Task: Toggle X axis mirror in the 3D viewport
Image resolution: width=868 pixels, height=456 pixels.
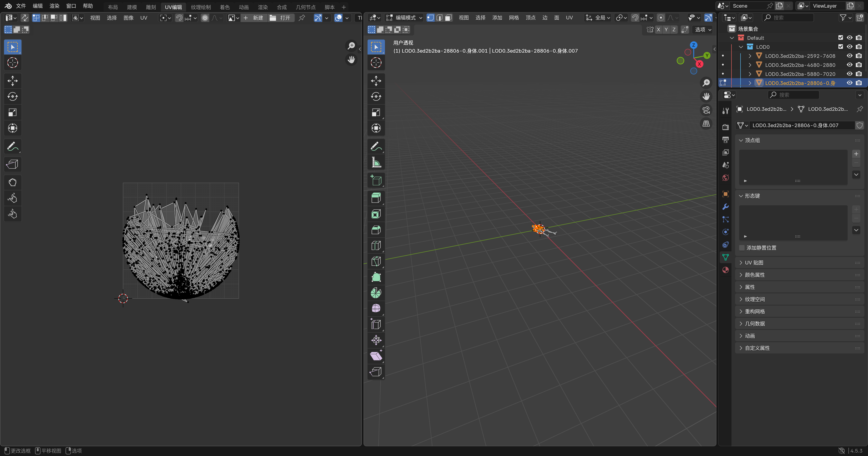Action: (658, 30)
